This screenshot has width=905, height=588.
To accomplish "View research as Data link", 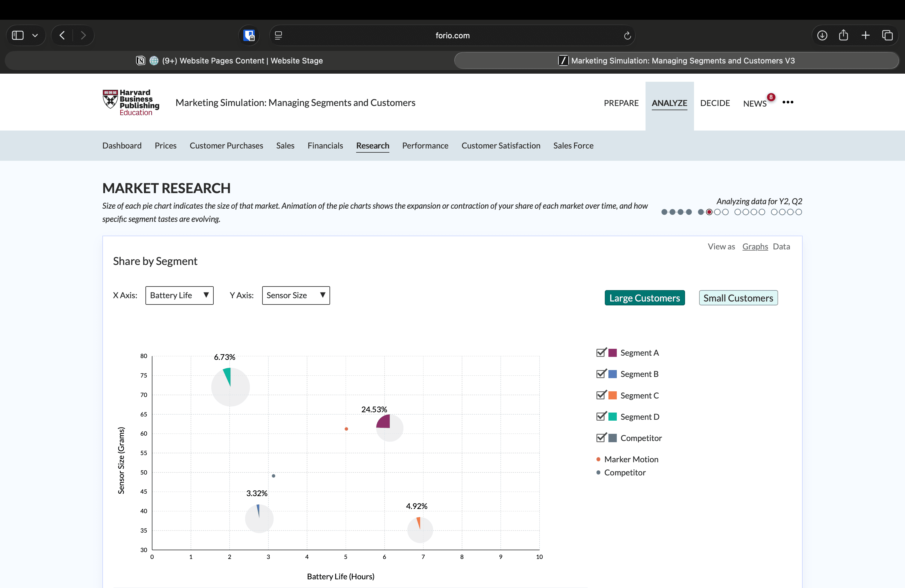I will pos(781,246).
